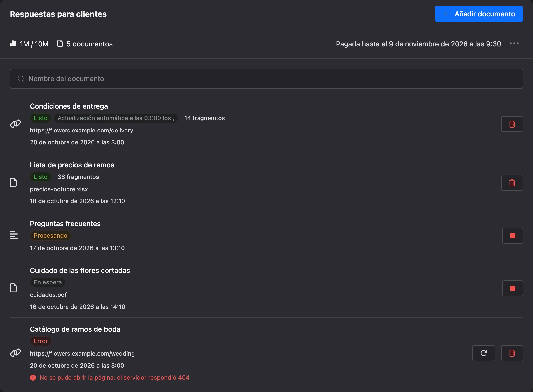533x392 pixels.
Task: Open the three-dots options menu
Action: [x=514, y=44]
